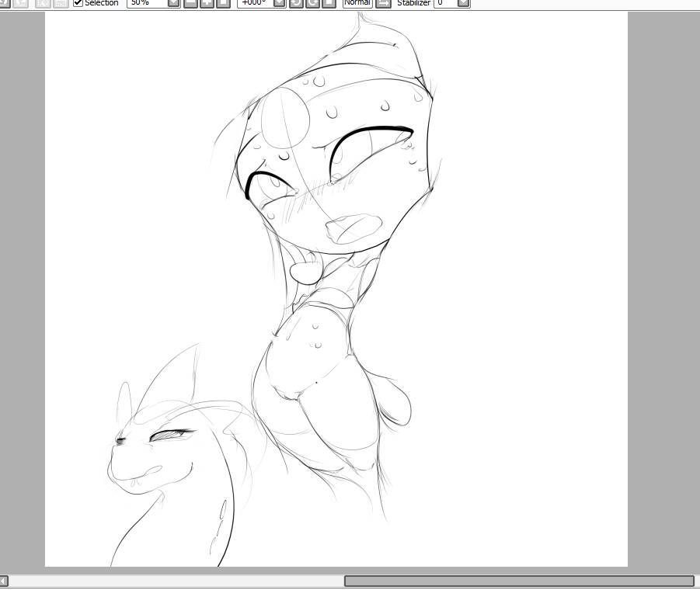Click the Normal view mode button
700x590 pixels.
(x=357, y=3)
